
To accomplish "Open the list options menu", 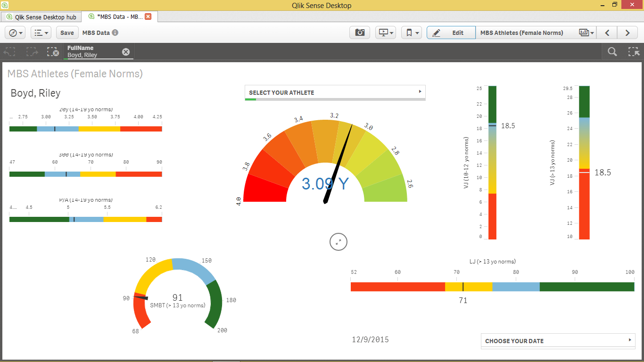I will coord(41,33).
